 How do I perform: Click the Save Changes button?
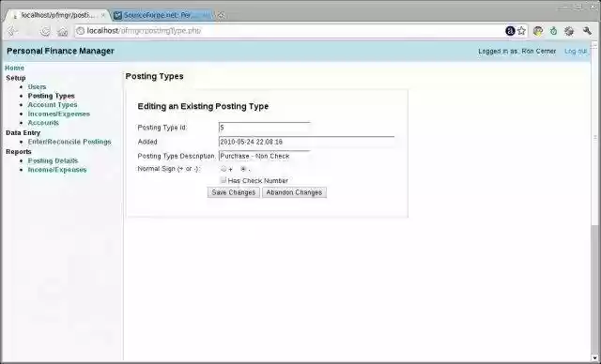point(234,192)
